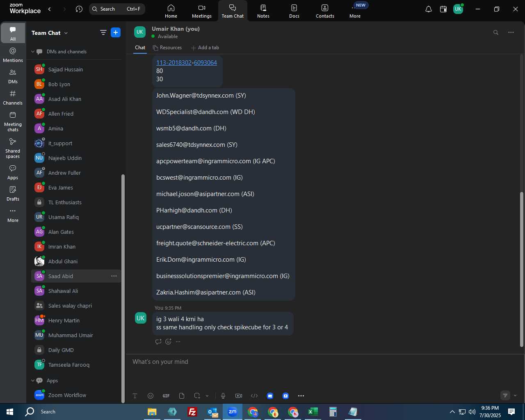
Task: Switch to the Meetings tab
Action: pos(202,11)
